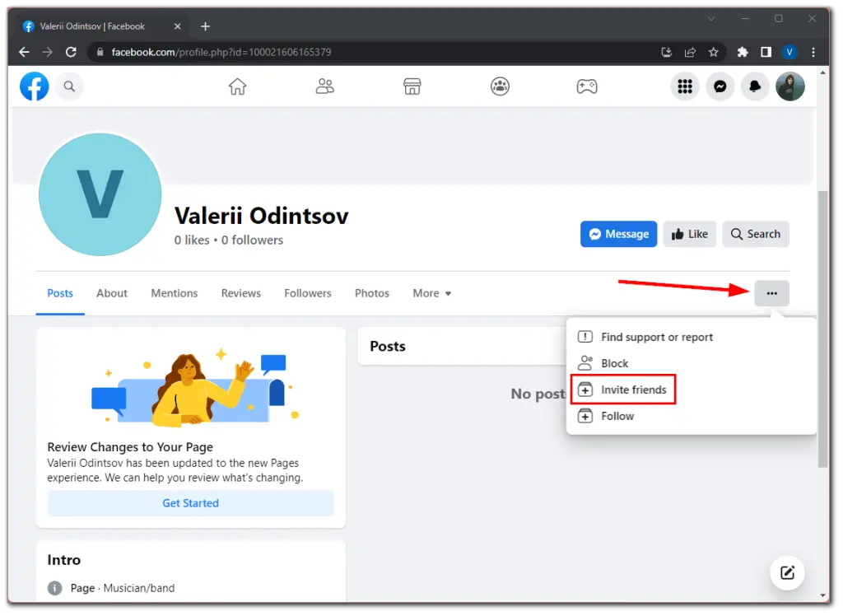This screenshot has height=616, width=843.
Task: Click the Facebook logo icon
Action: click(x=34, y=86)
